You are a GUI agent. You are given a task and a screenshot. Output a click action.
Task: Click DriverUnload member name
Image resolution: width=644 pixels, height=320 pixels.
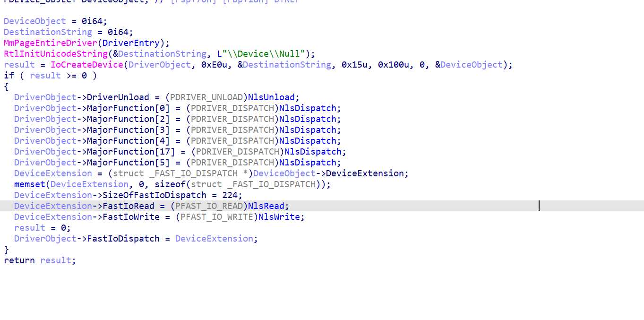tap(118, 97)
